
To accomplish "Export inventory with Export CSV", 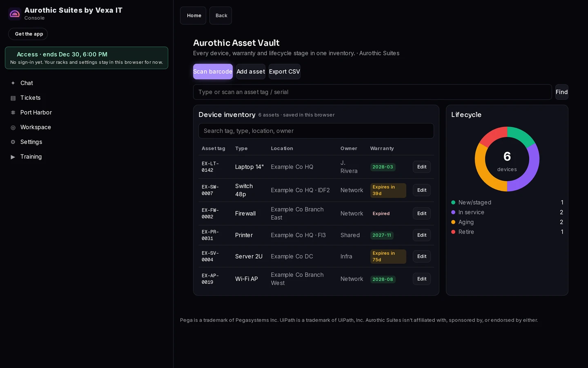I will (285, 72).
